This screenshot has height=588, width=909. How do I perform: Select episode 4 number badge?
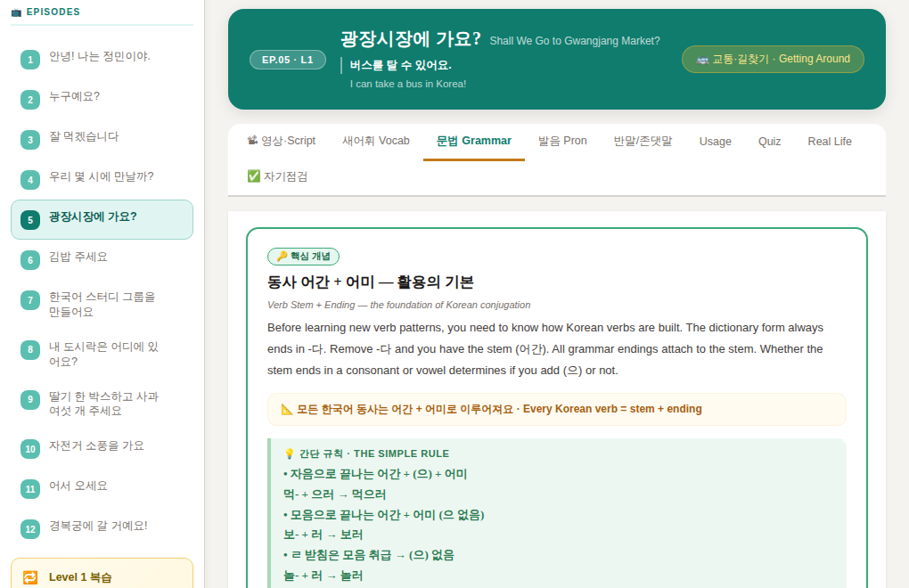30,180
